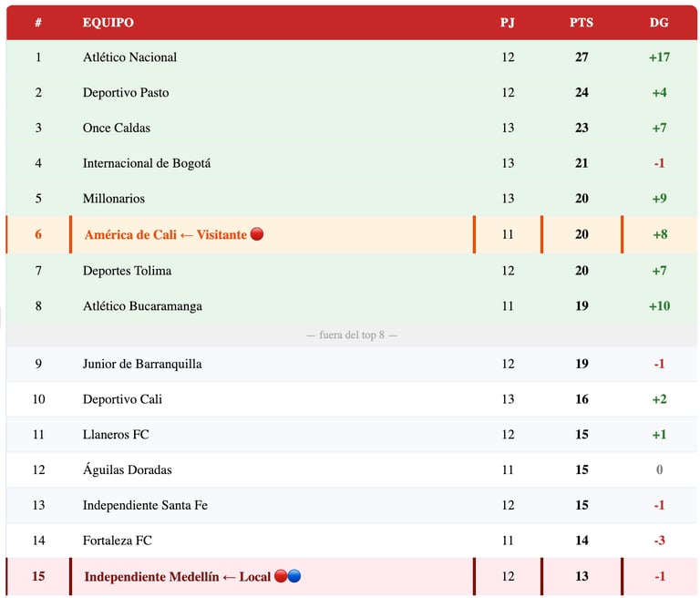Select the Deportivo Pasto team name
The width and height of the screenshot is (700, 598).
[126, 92]
